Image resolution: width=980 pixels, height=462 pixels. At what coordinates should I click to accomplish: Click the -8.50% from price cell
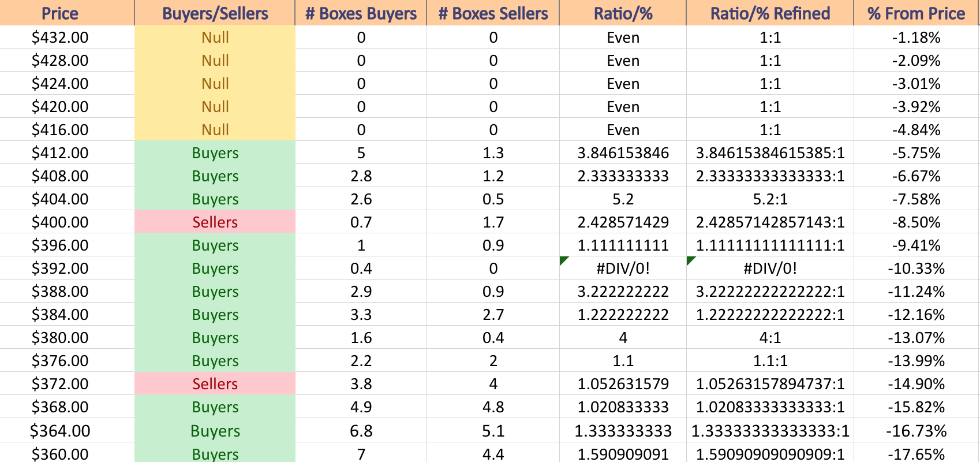(916, 222)
